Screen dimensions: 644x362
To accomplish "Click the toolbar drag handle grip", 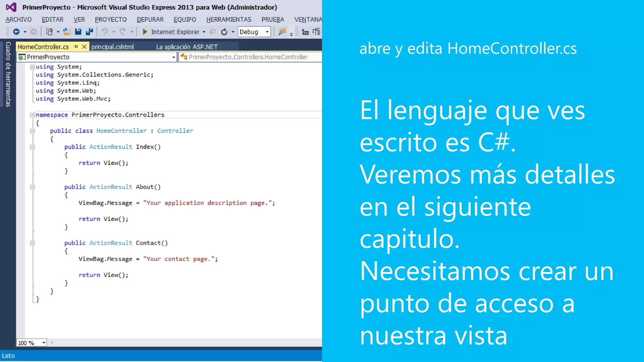I will [x=7, y=32].
